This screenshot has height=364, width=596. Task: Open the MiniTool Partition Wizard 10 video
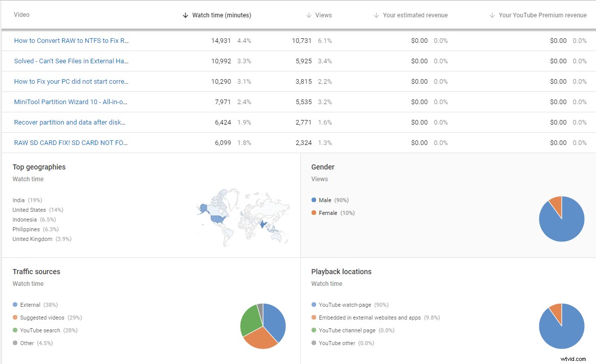click(x=71, y=102)
